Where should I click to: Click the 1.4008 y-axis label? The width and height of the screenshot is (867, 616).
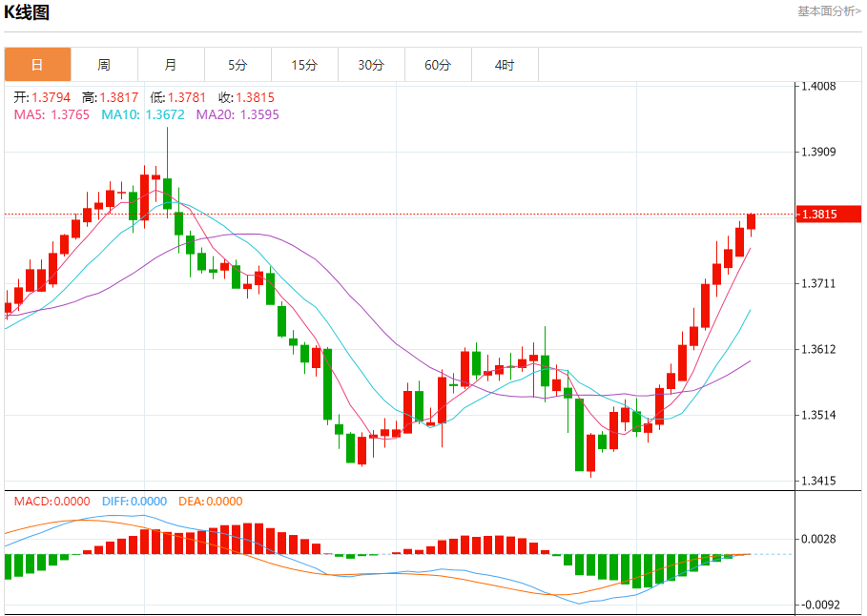(818, 86)
